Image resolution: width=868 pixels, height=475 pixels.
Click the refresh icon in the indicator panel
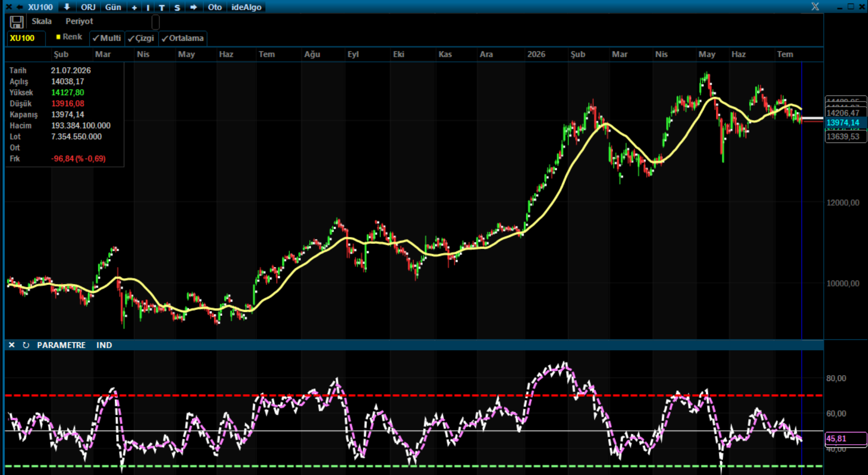point(26,345)
